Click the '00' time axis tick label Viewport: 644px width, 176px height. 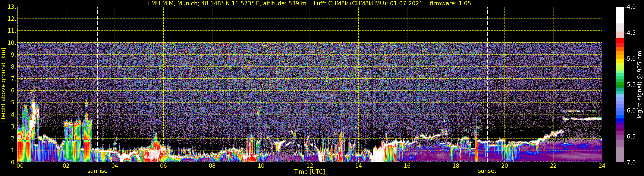(x=20, y=166)
